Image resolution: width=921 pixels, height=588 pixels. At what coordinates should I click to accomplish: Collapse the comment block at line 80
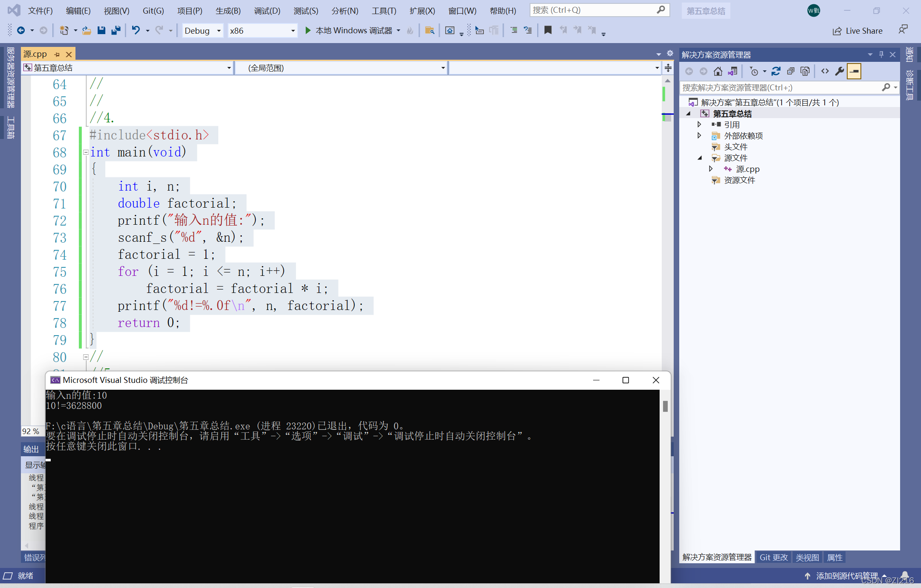[x=86, y=357]
